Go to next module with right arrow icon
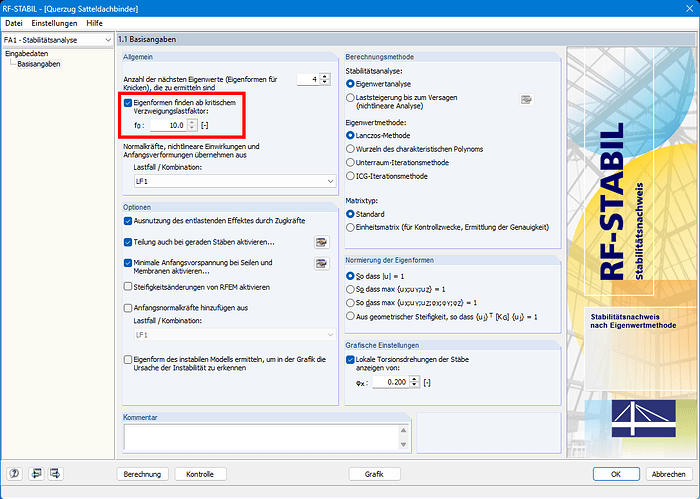Viewport: 700px width, 499px height. (55, 474)
